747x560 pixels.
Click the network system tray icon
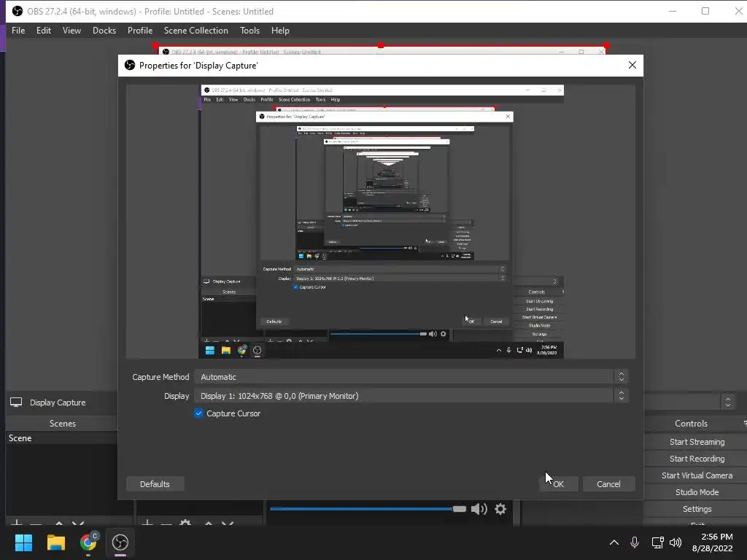pyautogui.click(x=657, y=542)
